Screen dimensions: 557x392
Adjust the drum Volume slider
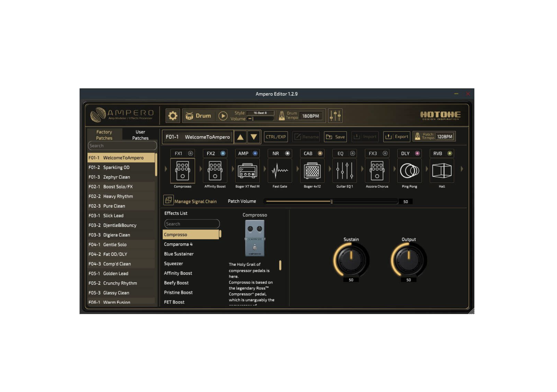[260, 119]
